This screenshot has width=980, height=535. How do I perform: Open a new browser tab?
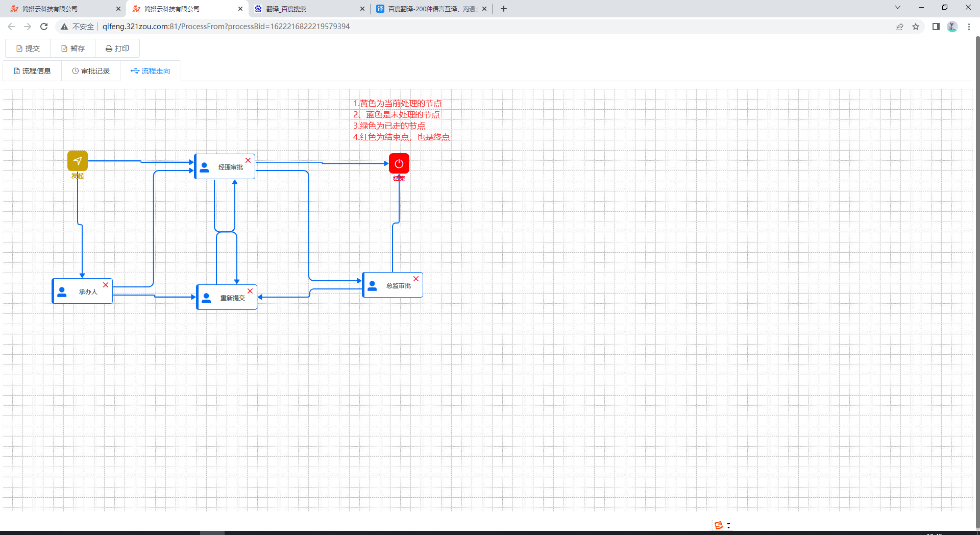pos(504,9)
